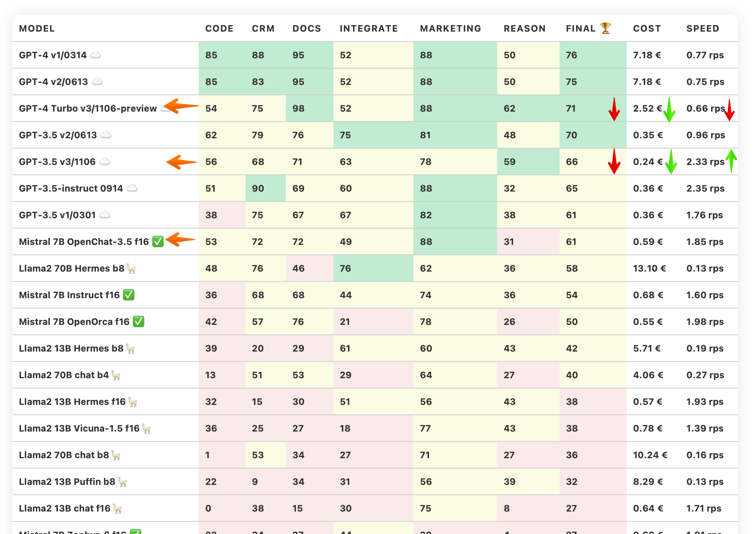Screen dimensions: 756x534
Task: Select the Llama2 13B Hermes f16 model name
Action: coord(72,402)
